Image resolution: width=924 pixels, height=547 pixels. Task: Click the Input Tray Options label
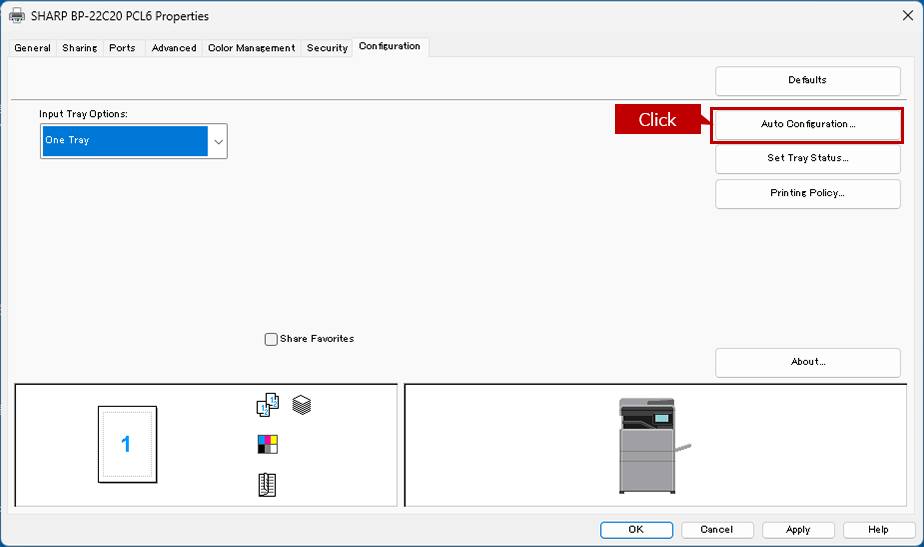(x=83, y=114)
